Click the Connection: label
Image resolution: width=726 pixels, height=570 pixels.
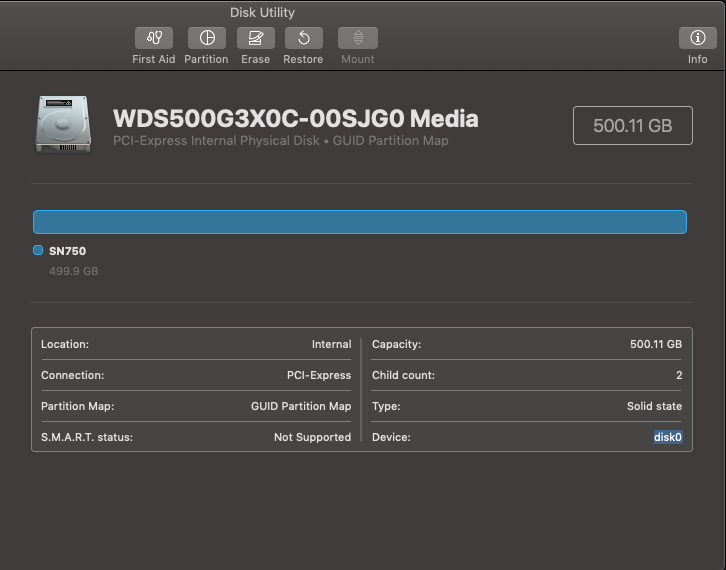tap(73, 375)
